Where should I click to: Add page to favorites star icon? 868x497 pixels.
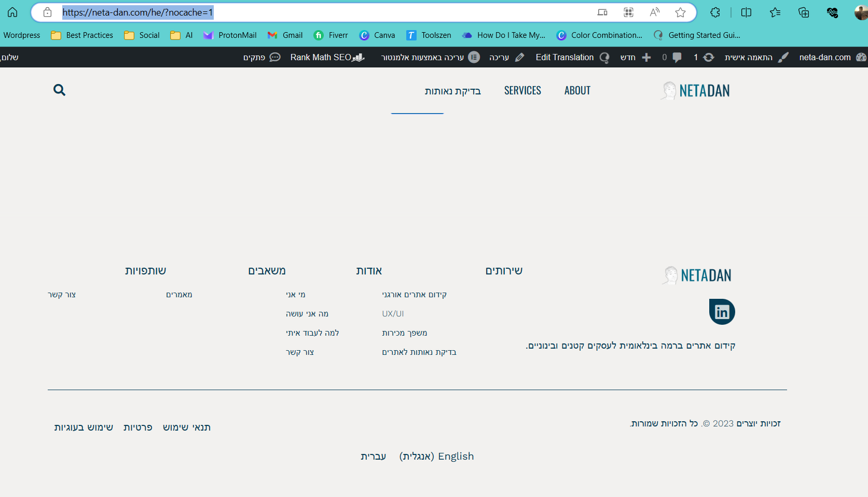(x=680, y=12)
